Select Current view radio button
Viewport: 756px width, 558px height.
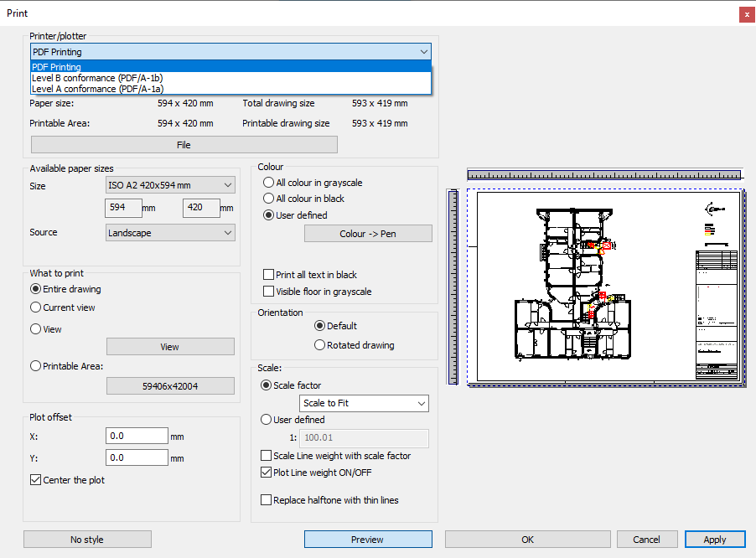click(36, 307)
